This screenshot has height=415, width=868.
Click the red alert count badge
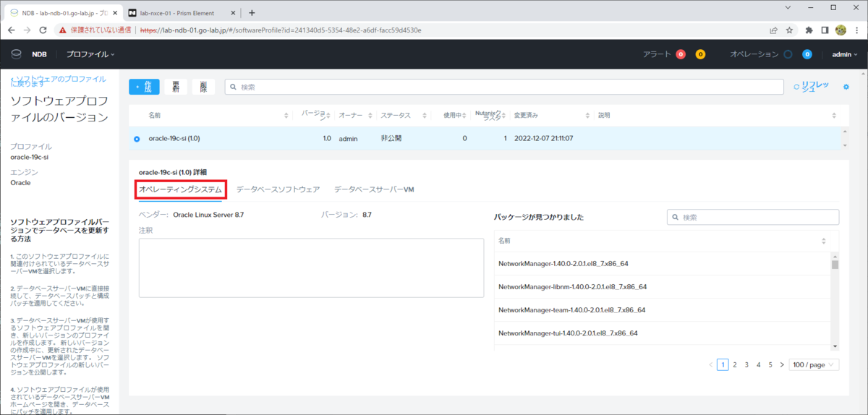(x=681, y=54)
